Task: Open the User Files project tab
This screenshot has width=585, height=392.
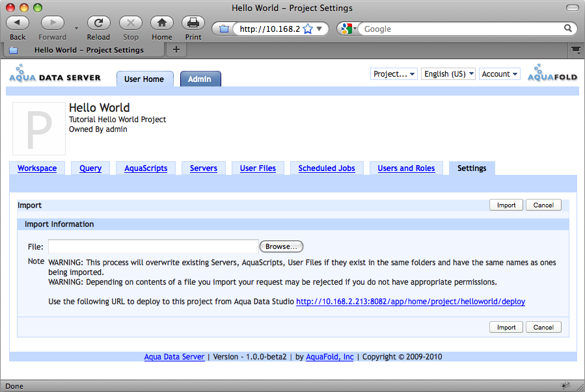Action: click(x=258, y=168)
